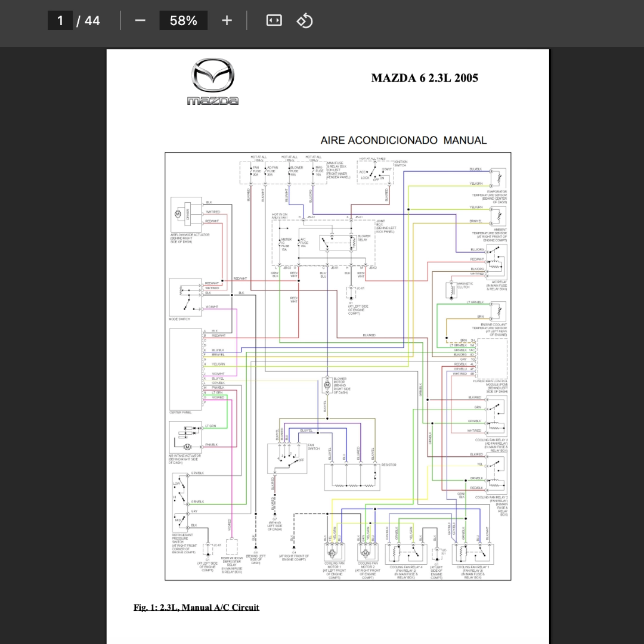
Task: Click the 'BLOWER RELAY' label
Action: [x=364, y=238]
